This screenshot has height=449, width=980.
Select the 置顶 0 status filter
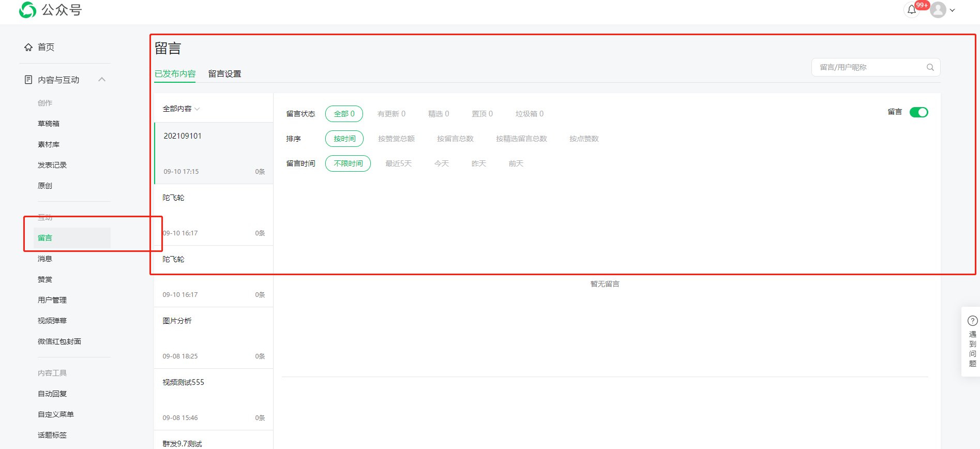[482, 114]
